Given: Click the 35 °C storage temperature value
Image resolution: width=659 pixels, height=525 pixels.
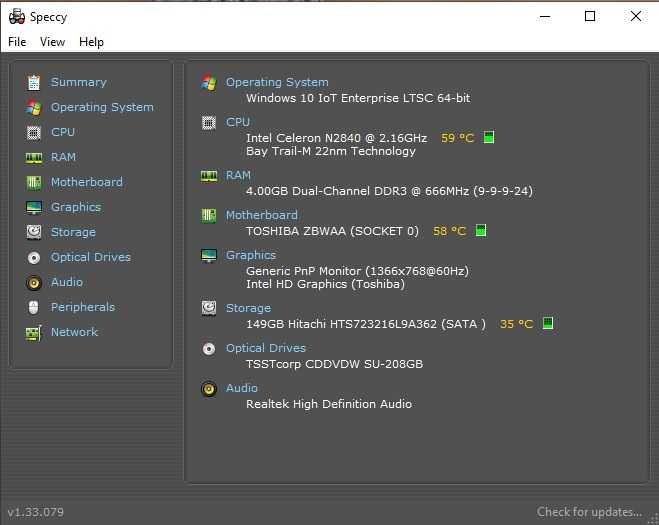Looking at the screenshot, I should pos(517,324).
